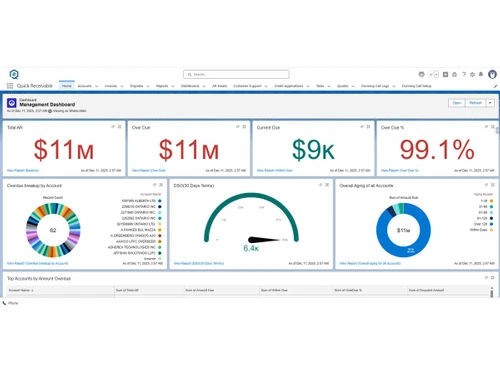Go to the AR Emails tab
500x375 pixels.
click(x=220, y=86)
